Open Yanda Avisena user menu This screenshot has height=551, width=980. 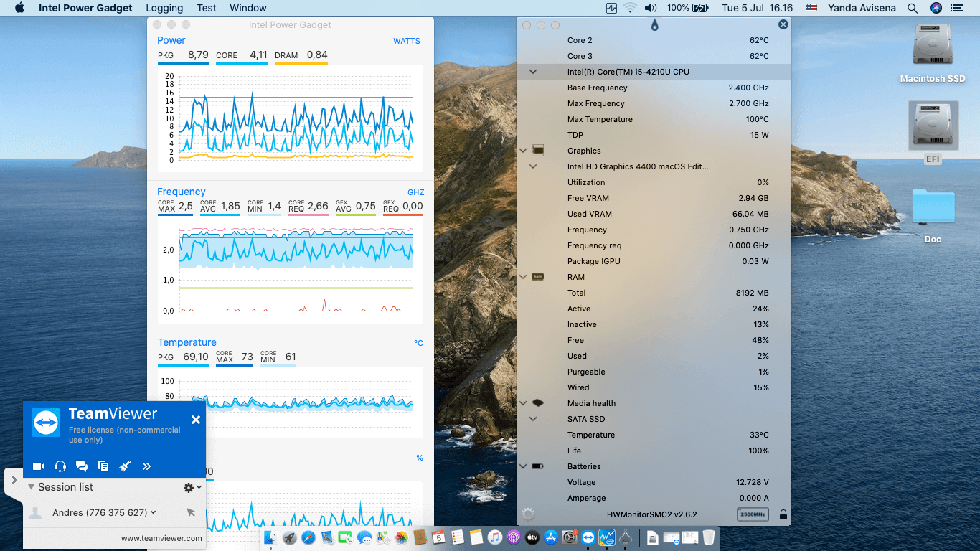click(x=861, y=8)
